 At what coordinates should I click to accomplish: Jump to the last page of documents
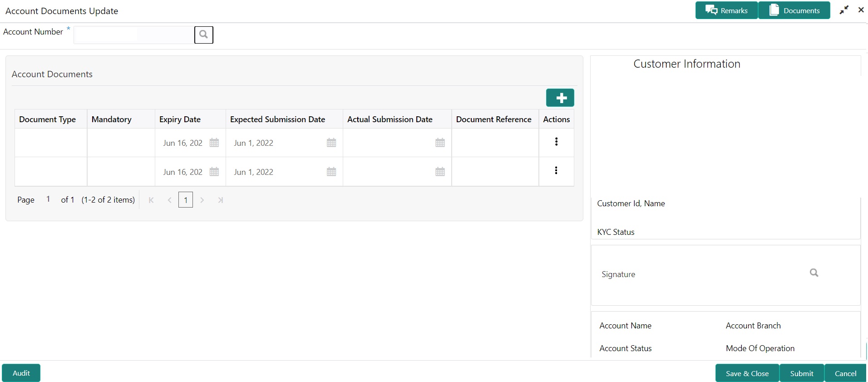point(221,200)
